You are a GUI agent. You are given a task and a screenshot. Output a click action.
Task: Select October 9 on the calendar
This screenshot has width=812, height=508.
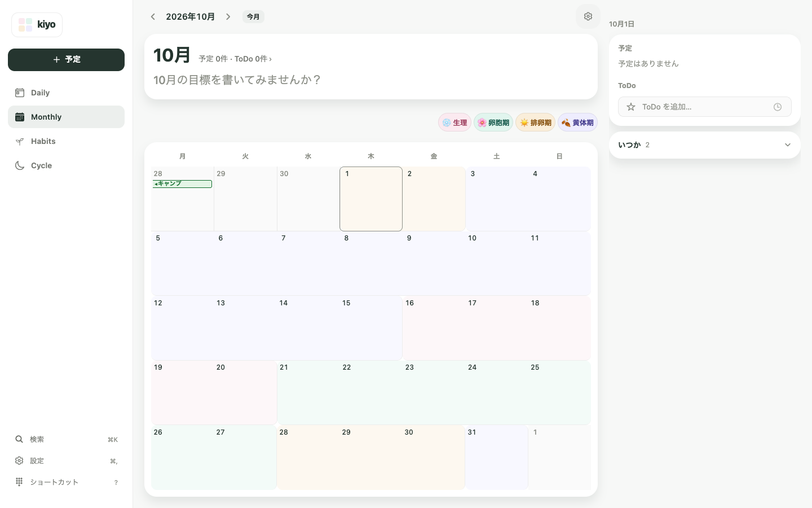click(x=434, y=263)
